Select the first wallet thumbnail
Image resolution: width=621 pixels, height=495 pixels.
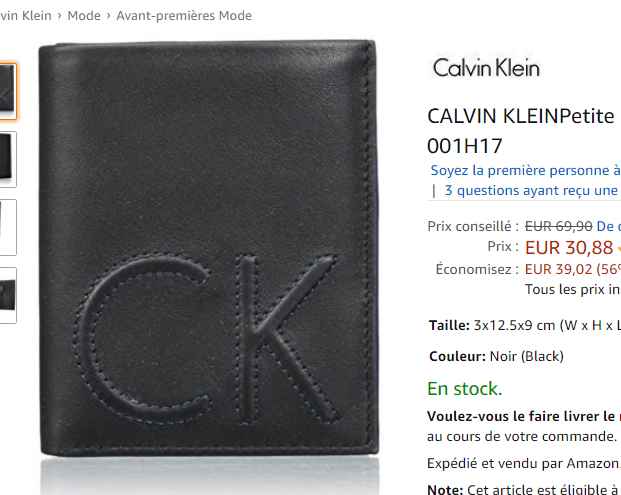8,91
